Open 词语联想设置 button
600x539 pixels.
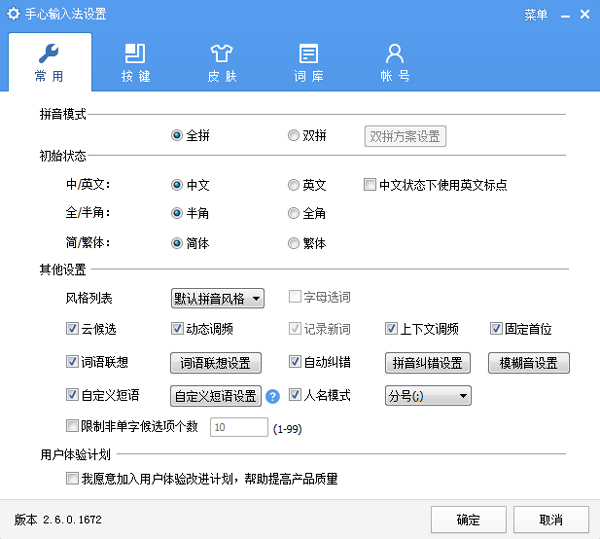point(216,363)
